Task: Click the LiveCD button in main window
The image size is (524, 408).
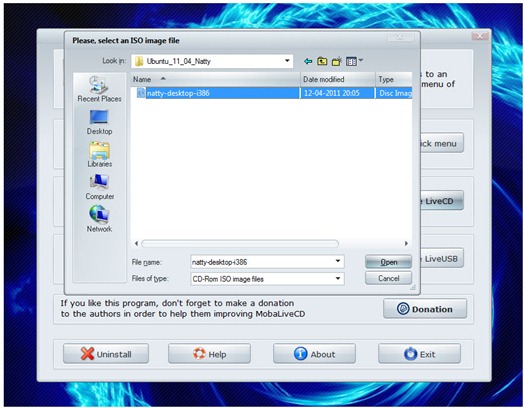Action: [442, 201]
